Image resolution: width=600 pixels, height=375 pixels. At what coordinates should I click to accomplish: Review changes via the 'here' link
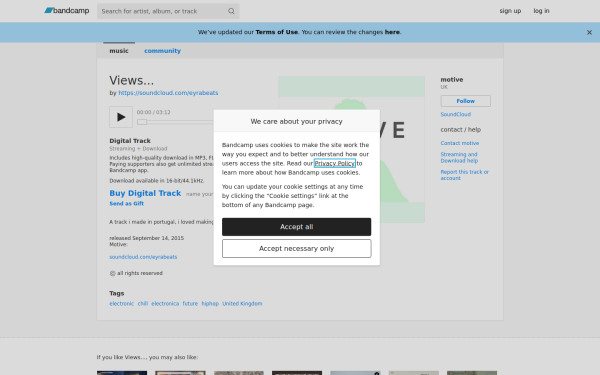[x=392, y=32]
